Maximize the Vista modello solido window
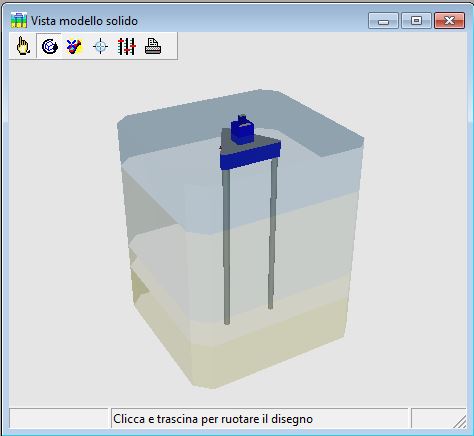 [416, 21]
